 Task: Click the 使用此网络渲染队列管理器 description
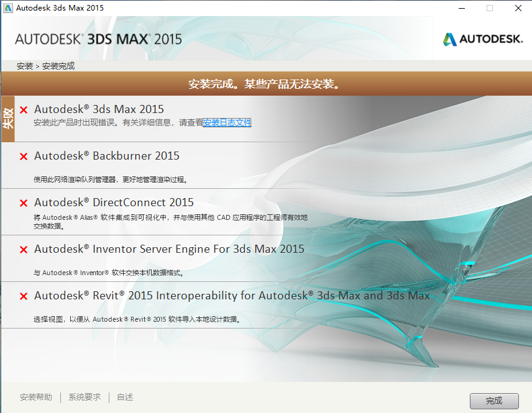(111, 179)
